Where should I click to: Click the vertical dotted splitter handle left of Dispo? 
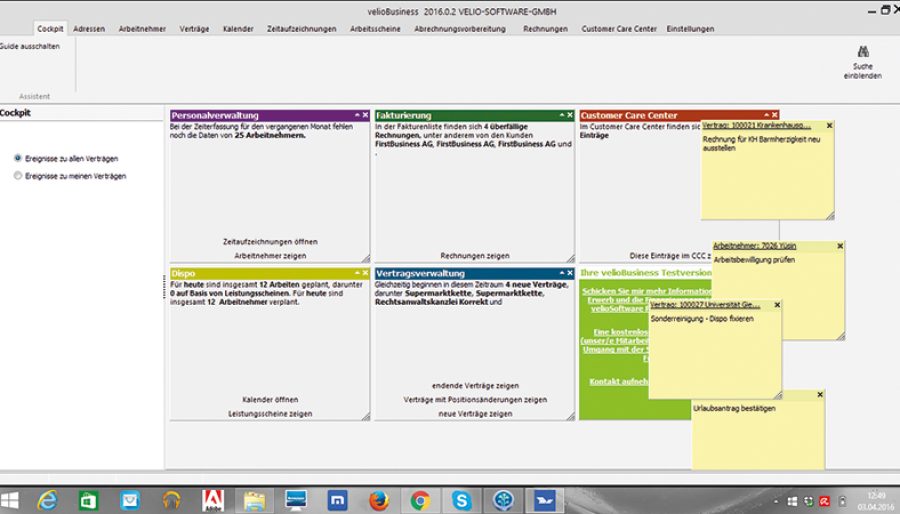[165, 286]
